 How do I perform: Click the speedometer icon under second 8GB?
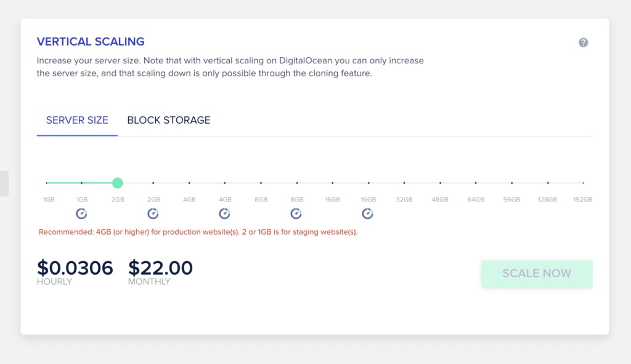296,214
